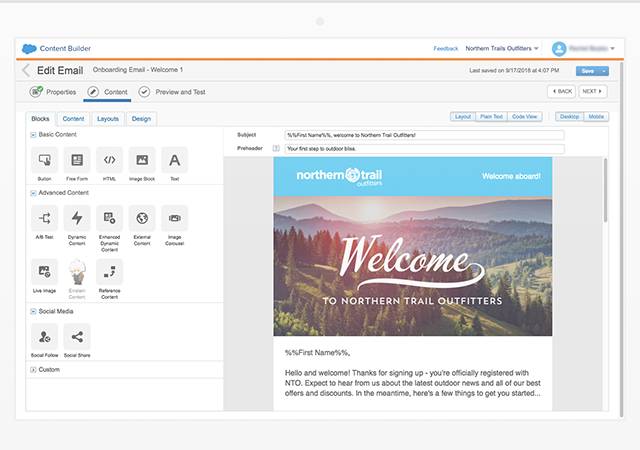The height and width of the screenshot is (450, 640).
Task: Go back with the left chevron arrow
Action: [x=26, y=70]
